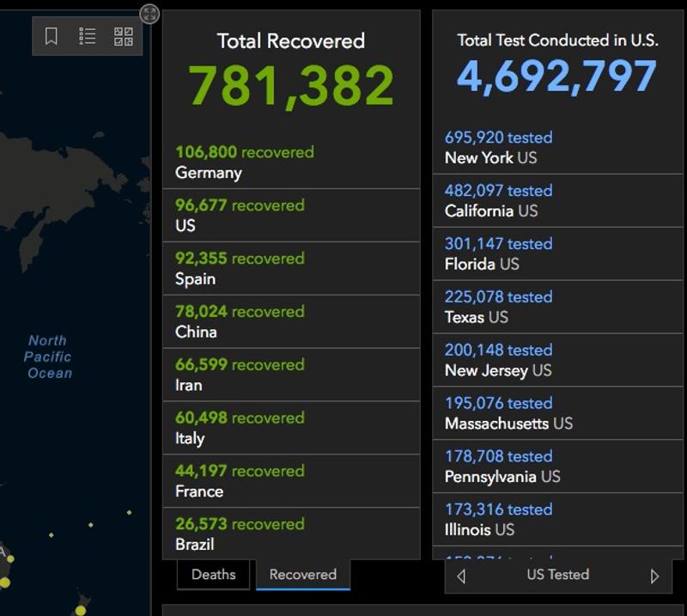This screenshot has height=616, width=687.
Task: Select New Jersey 200,148 tested row
Action: click(557, 360)
